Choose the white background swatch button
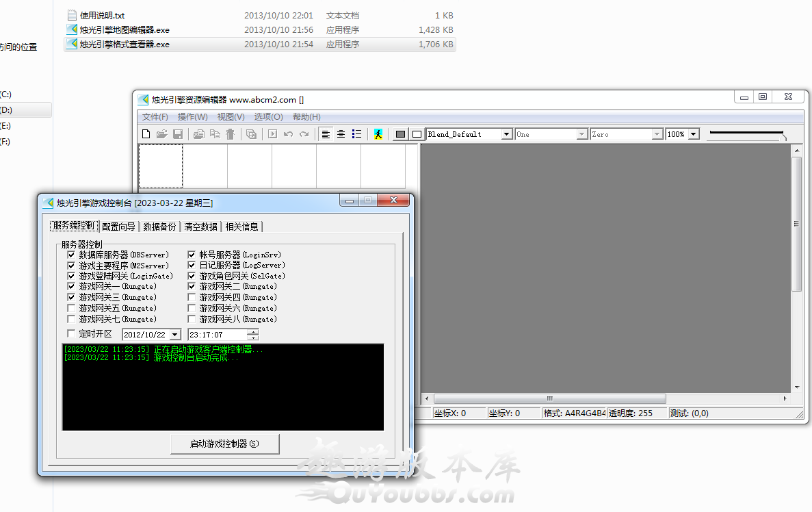Image resolution: width=812 pixels, height=512 pixels. click(x=417, y=134)
